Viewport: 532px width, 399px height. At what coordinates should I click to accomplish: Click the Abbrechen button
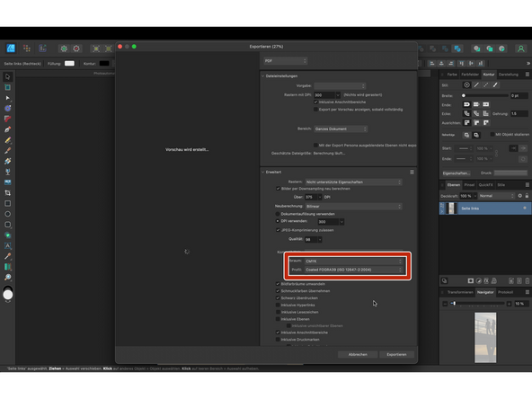coord(358,354)
